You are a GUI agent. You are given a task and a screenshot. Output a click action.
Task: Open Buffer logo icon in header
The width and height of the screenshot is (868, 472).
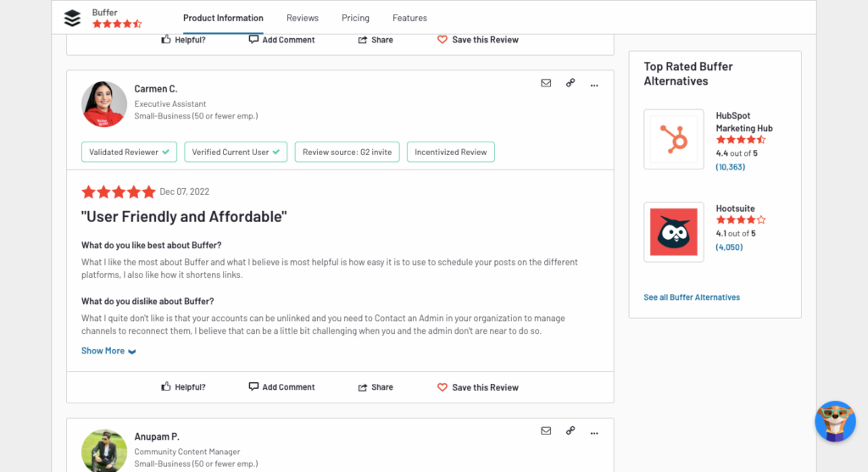click(72, 18)
